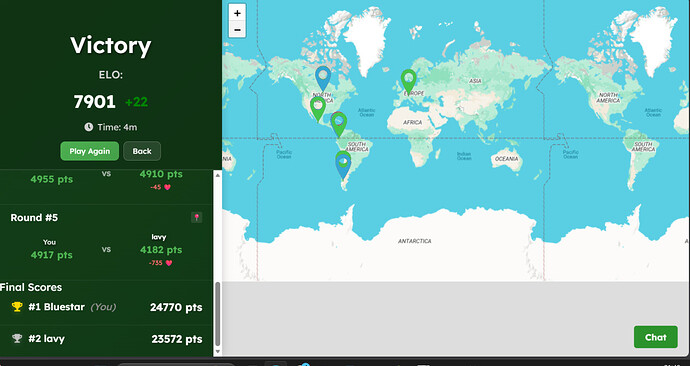This screenshot has height=366, width=690.
Task: Go Back from the victory screen
Action: (142, 151)
